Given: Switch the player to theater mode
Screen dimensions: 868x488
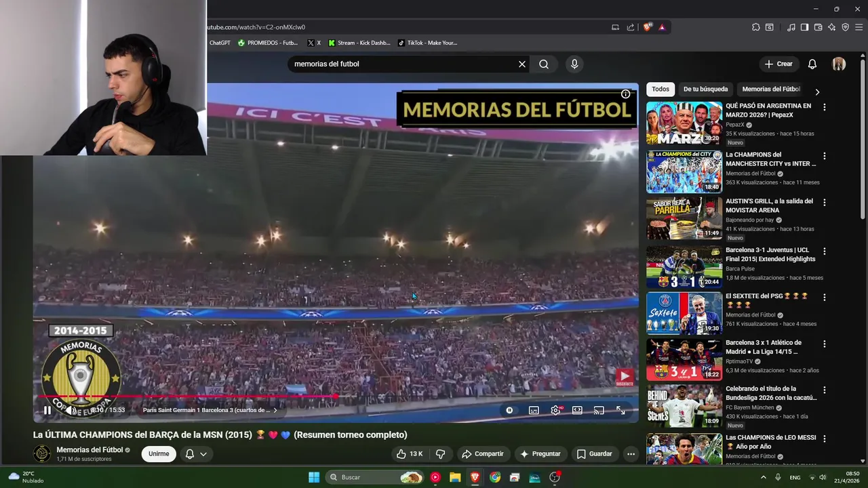Looking at the screenshot, I should click(577, 410).
